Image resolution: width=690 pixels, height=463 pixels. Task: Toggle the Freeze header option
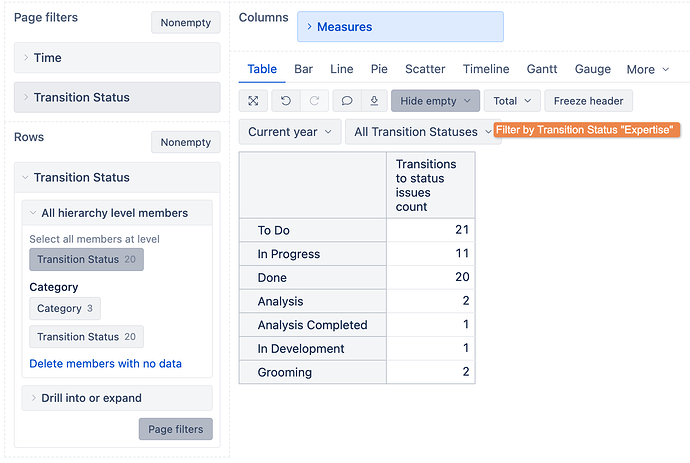click(x=588, y=101)
